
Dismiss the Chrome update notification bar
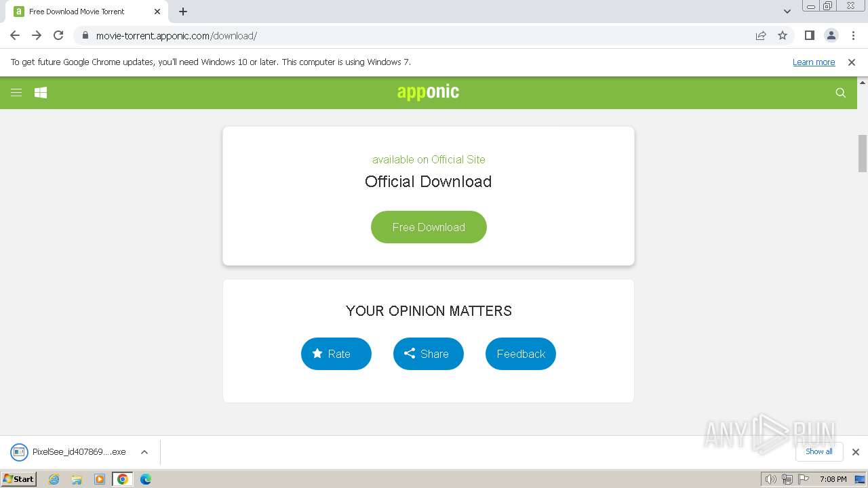click(852, 62)
